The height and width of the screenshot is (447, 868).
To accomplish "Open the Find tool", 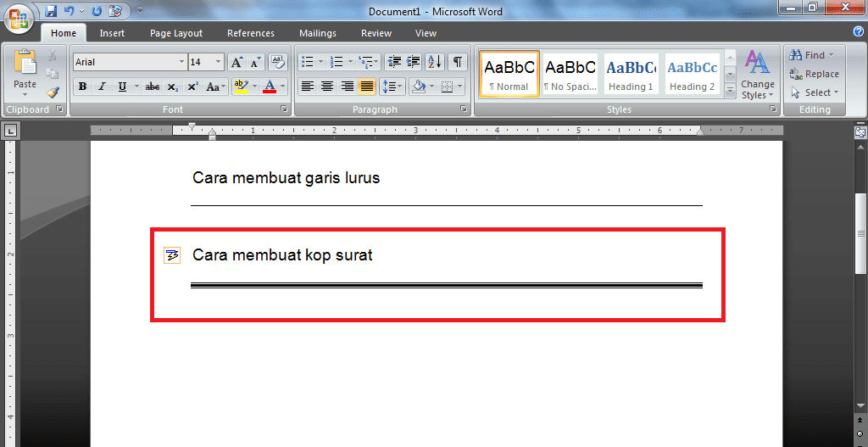I will (x=811, y=55).
